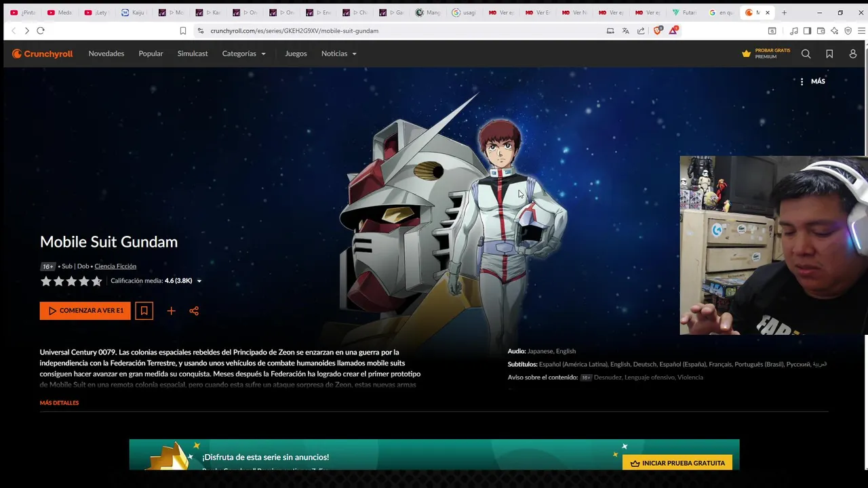Expand the average rating dropdown arrow

click(x=199, y=281)
